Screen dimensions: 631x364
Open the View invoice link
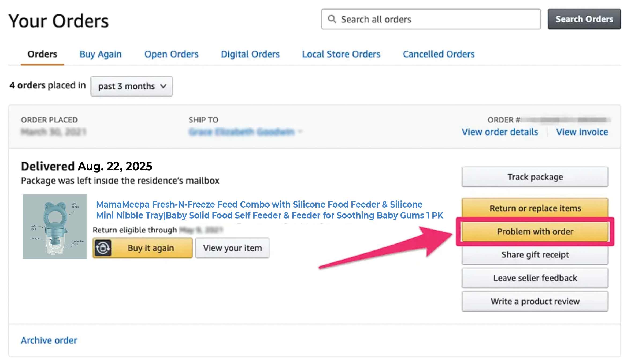582,132
